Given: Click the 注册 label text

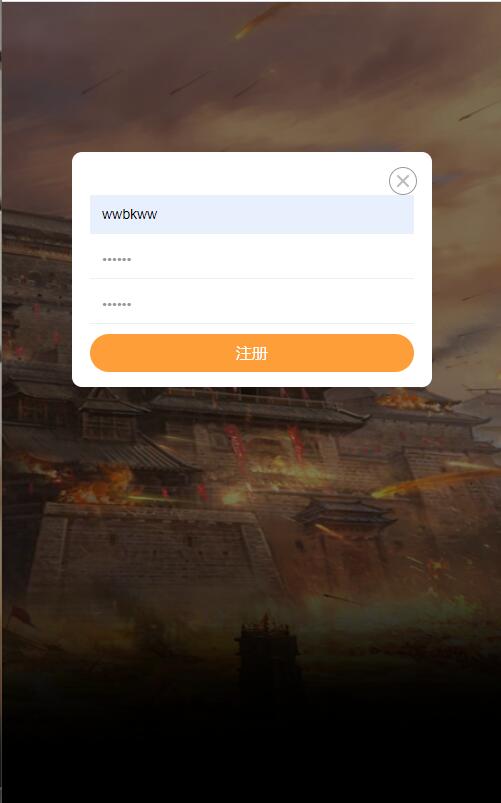Looking at the screenshot, I should click(x=252, y=353).
